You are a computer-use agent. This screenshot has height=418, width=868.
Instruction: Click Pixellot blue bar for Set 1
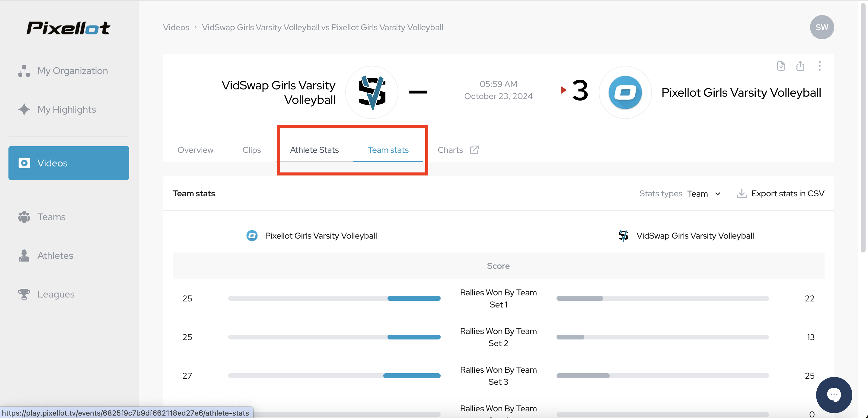[414, 298]
